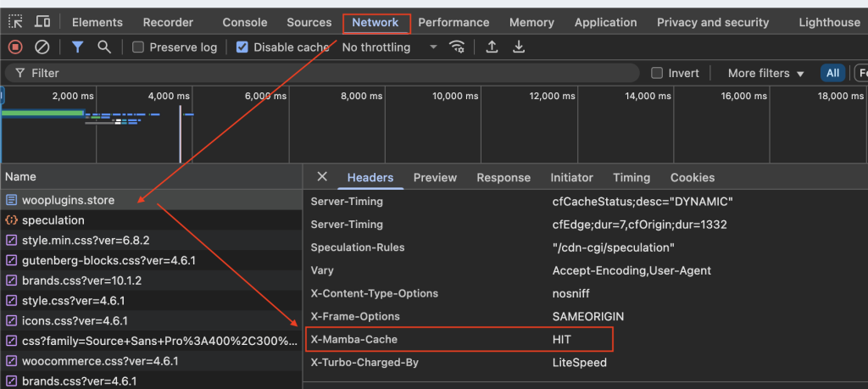Select the All request type filter

coord(833,74)
